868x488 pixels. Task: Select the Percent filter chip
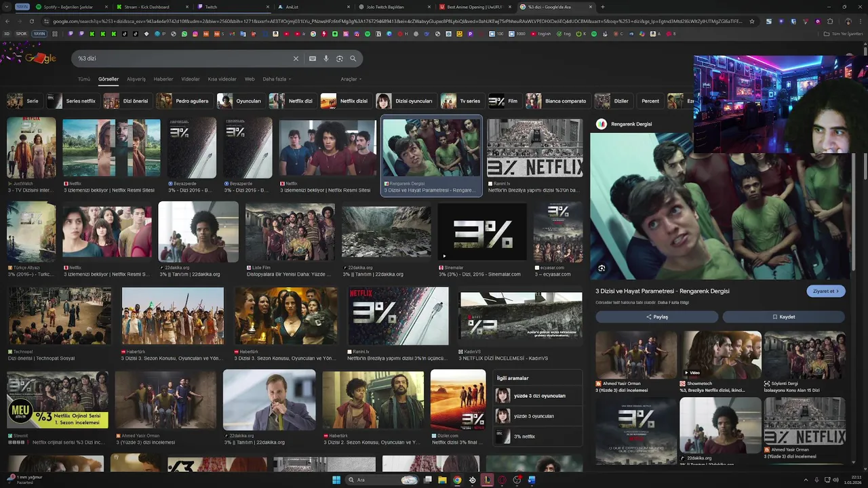(650, 101)
